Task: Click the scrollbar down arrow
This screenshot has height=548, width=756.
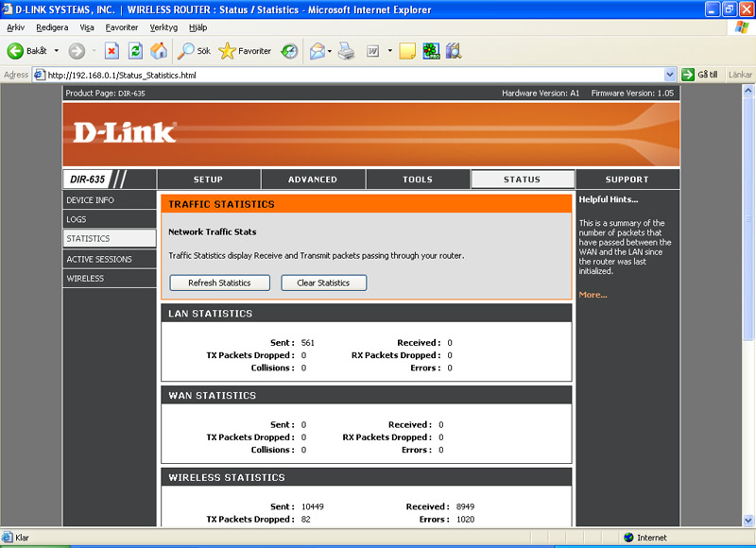Action: coord(748,520)
